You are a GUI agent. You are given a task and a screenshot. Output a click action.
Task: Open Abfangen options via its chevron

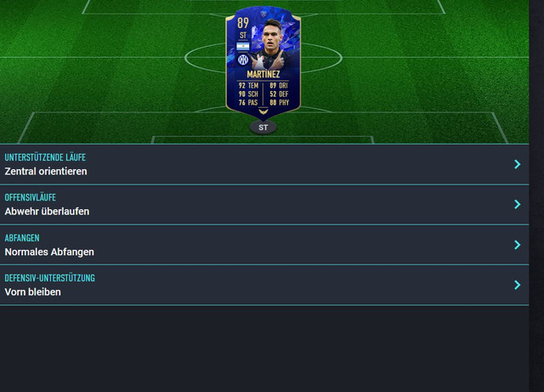click(x=518, y=245)
